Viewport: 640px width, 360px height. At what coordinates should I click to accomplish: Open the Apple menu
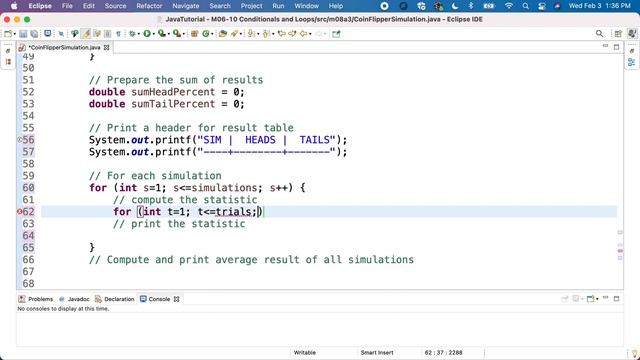click(x=14, y=6)
